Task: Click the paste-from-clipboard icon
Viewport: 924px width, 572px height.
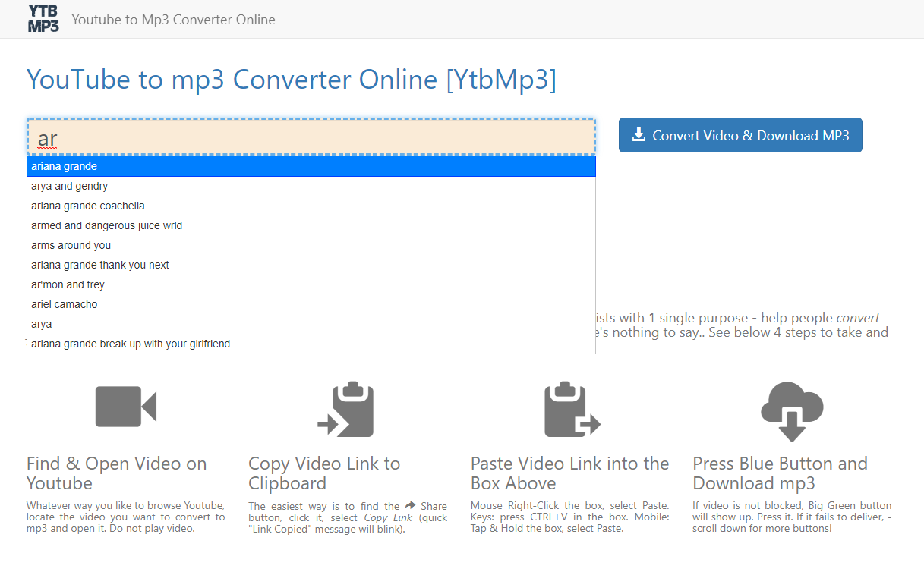Action: [x=572, y=410]
